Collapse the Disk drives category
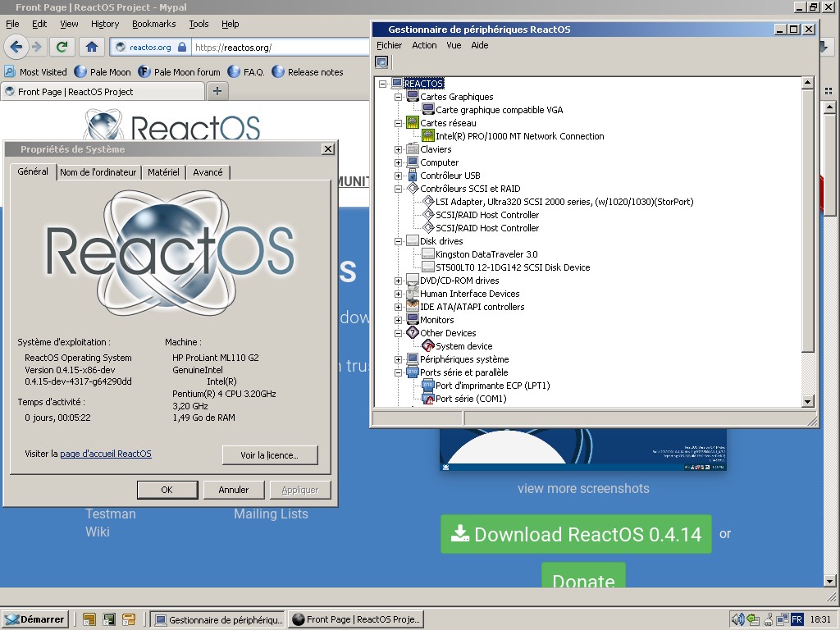 (x=398, y=240)
